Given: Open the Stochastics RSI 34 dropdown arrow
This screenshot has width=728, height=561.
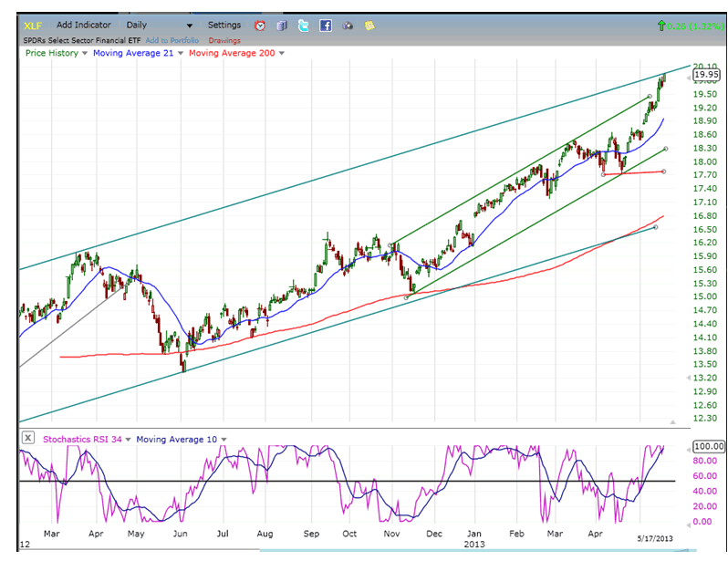Looking at the screenshot, I should (x=128, y=440).
